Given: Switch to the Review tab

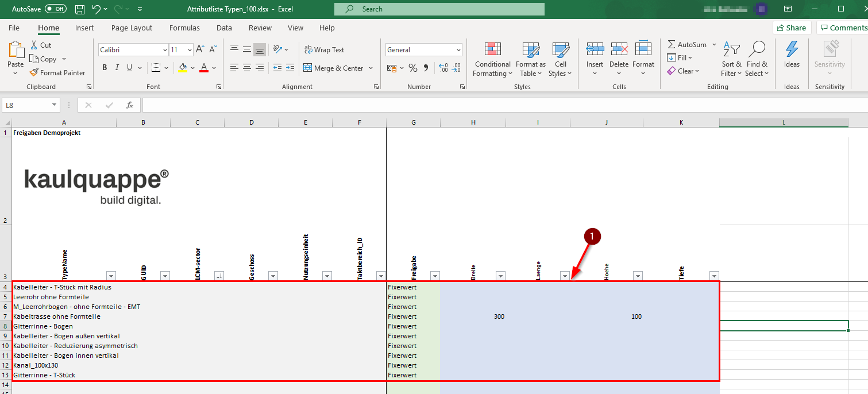Looking at the screenshot, I should [260, 28].
